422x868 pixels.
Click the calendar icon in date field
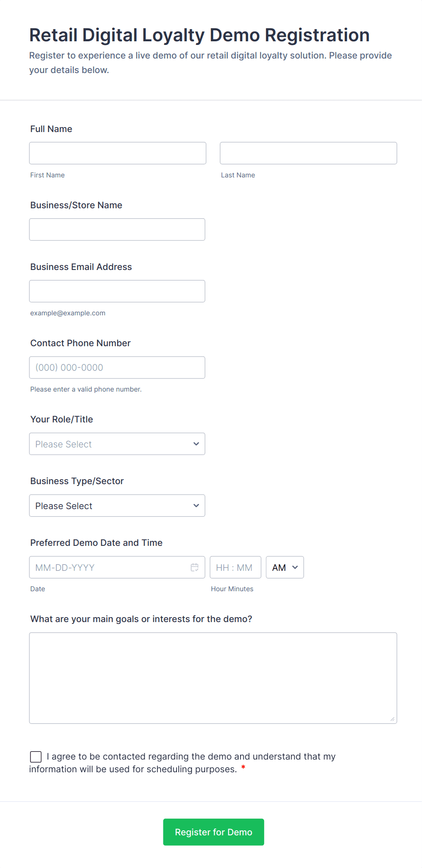195,567
